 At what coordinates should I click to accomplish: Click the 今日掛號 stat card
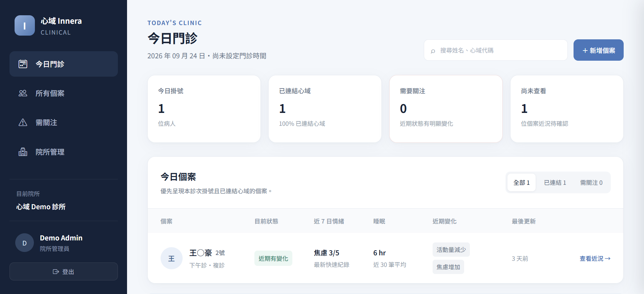(204, 109)
